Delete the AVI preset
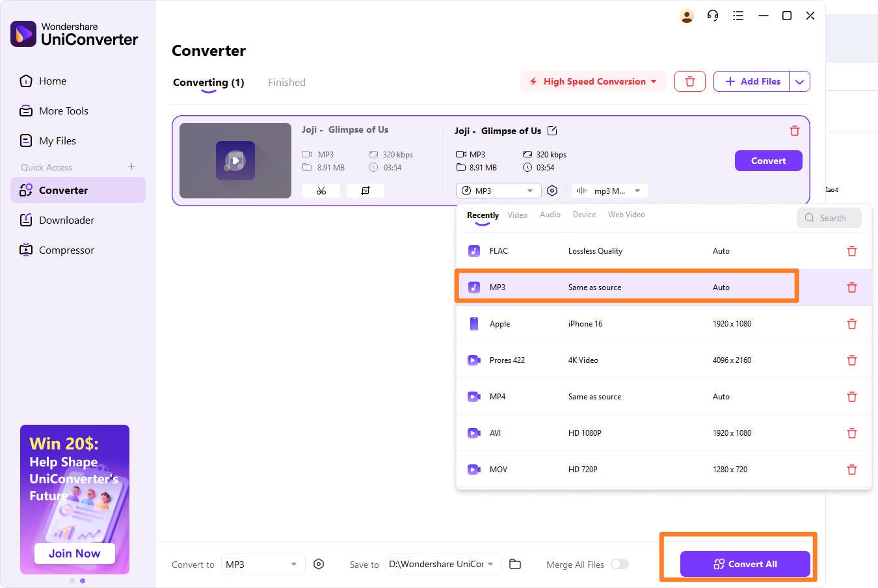878x588 pixels. click(852, 433)
